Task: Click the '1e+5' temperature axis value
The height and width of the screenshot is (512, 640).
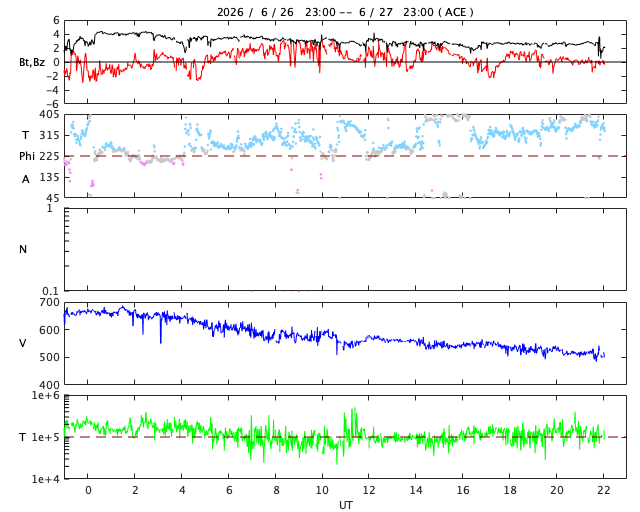Action: pos(46,437)
